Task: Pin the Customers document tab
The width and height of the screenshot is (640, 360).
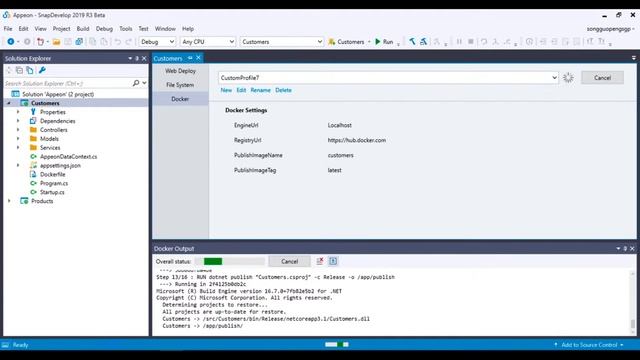Action: pyautogui.click(x=190, y=58)
